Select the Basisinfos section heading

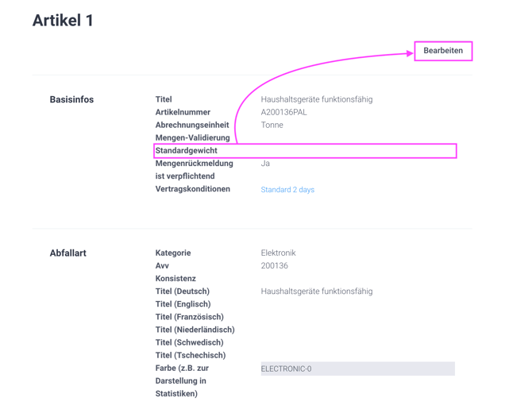pos(71,99)
